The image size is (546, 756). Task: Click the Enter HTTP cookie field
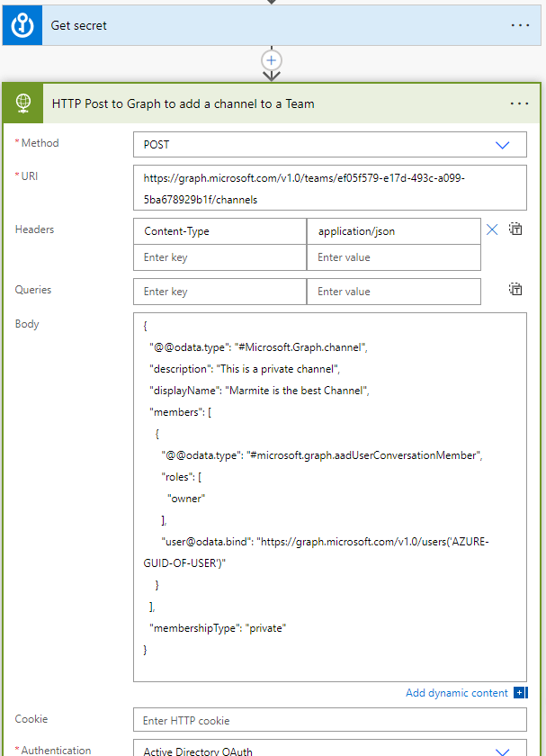(329, 720)
